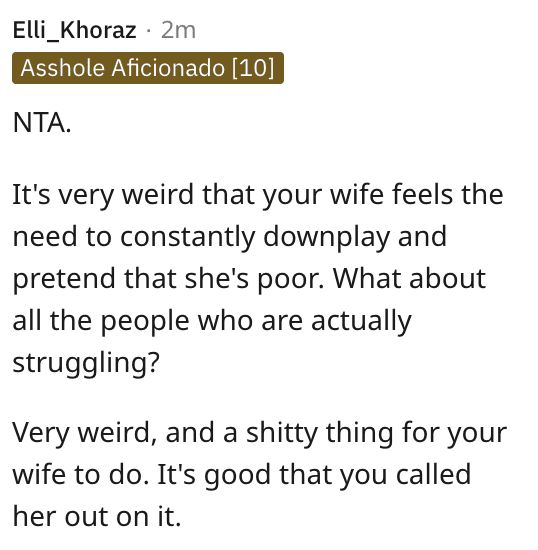Click the word "constantly" in the comment
538x550 pixels.
[x=188, y=238]
